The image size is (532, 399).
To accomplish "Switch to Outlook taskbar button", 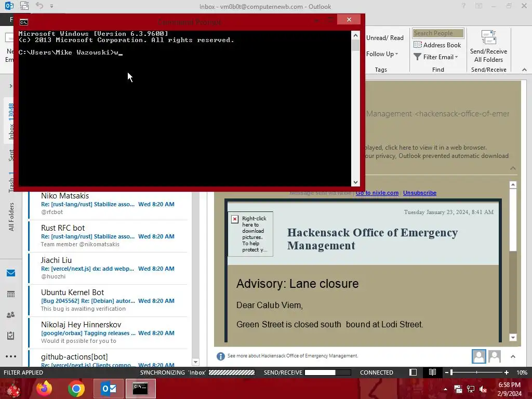I will tap(109, 389).
